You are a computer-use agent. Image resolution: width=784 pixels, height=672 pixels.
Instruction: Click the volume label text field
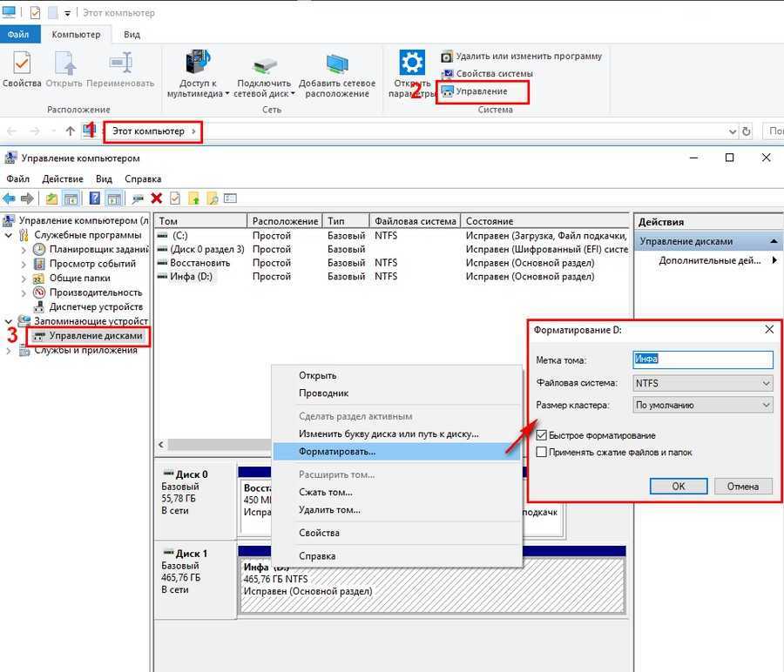pos(702,360)
